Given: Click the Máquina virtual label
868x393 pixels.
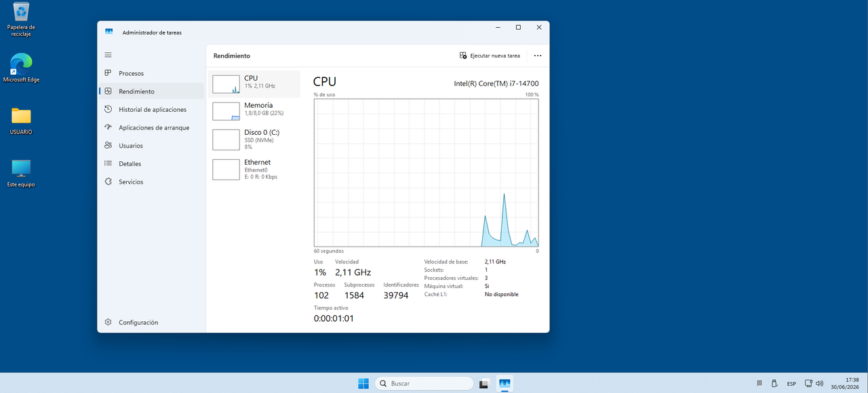Looking at the screenshot, I should point(443,286).
